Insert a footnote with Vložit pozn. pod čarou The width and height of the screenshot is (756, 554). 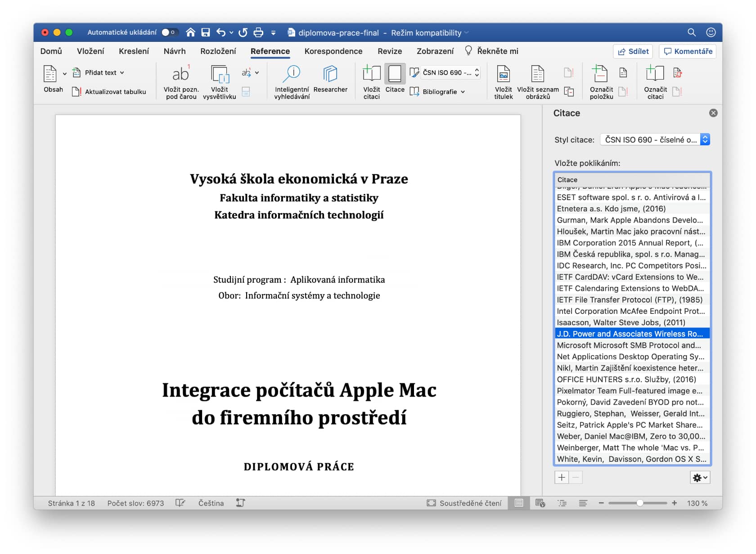181,82
